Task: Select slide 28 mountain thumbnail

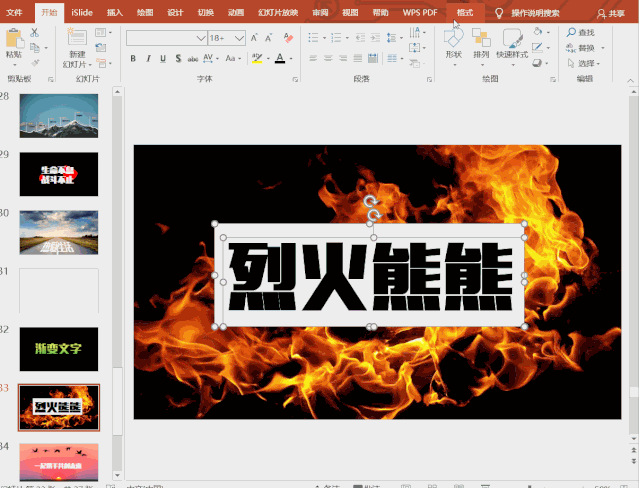Action: [x=59, y=115]
